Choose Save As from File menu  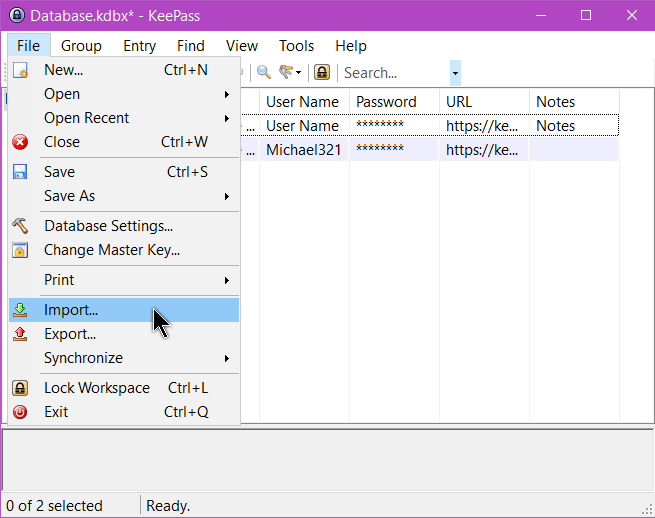point(124,196)
